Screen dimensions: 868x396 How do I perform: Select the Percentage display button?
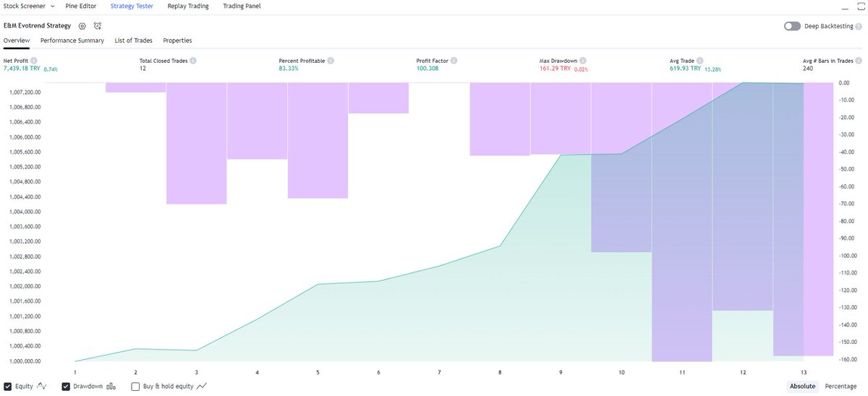841,386
